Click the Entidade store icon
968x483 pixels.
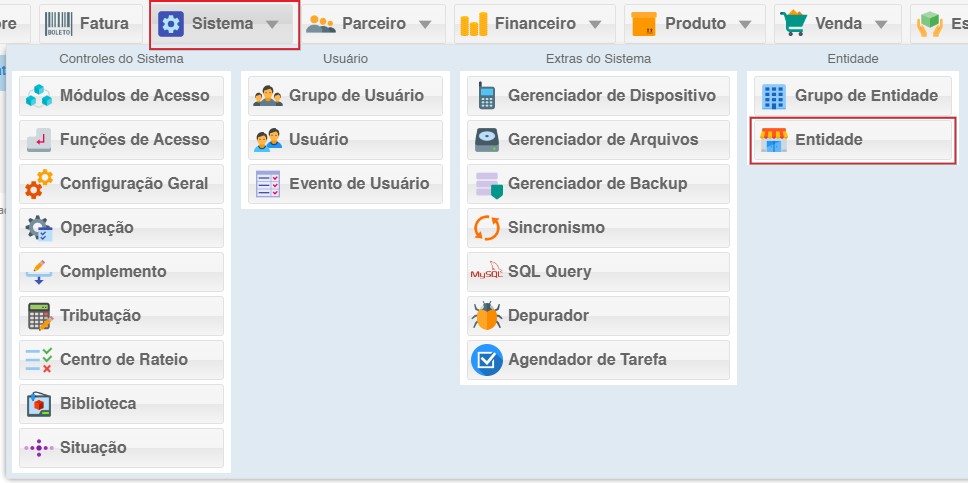click(774, 140)
